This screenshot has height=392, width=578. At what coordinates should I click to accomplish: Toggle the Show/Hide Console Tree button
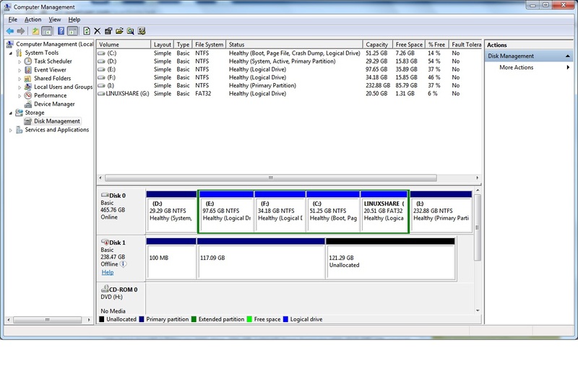(47, 31)
